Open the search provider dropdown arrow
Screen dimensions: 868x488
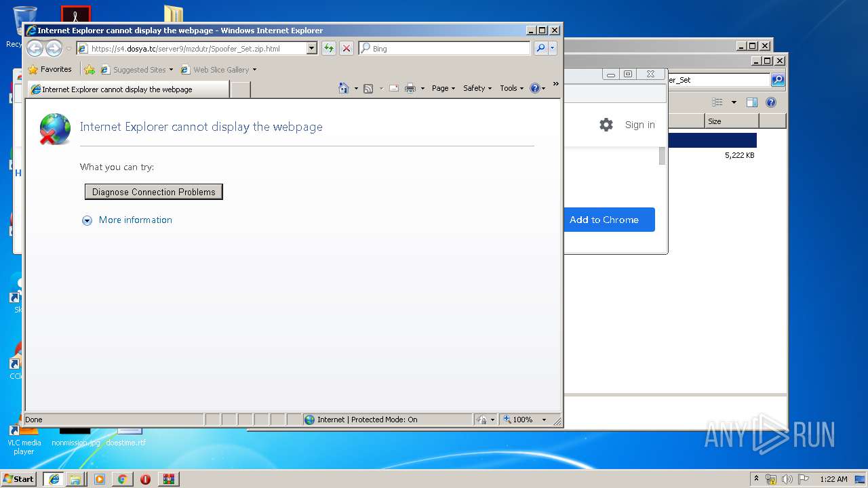coord(553,48)
